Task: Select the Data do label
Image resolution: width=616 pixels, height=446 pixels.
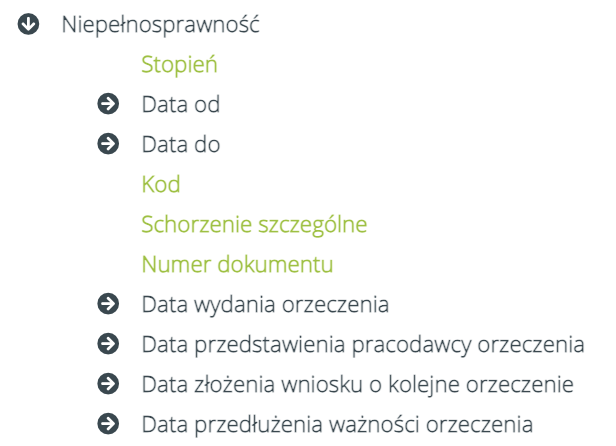Action: tap(181, 145)
